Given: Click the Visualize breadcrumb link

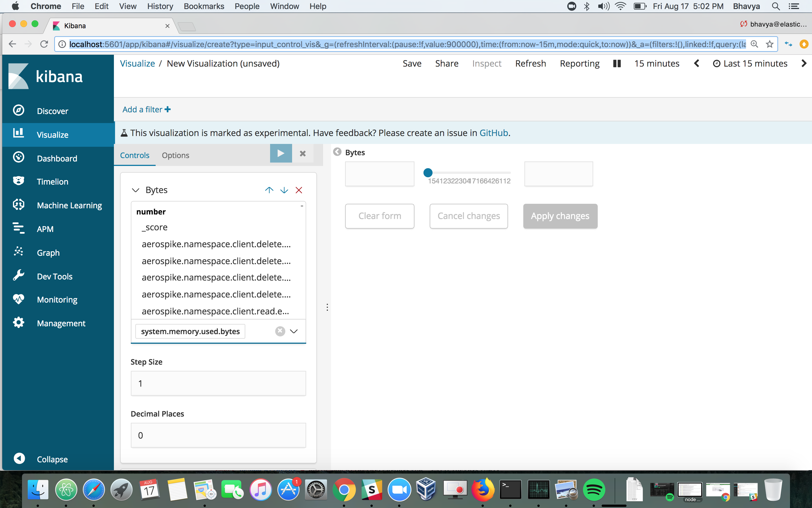Looking at the screenshot, I should click(x=137, y=63).
